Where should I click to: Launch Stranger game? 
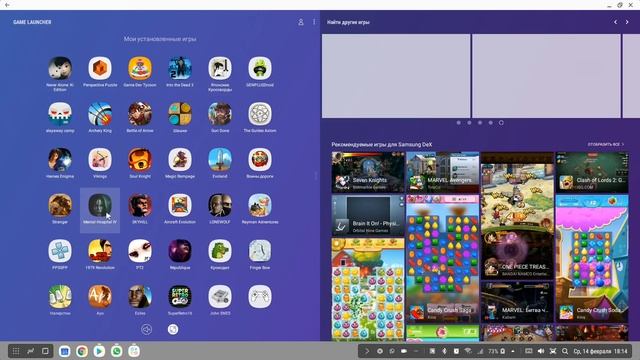[60, 206]
